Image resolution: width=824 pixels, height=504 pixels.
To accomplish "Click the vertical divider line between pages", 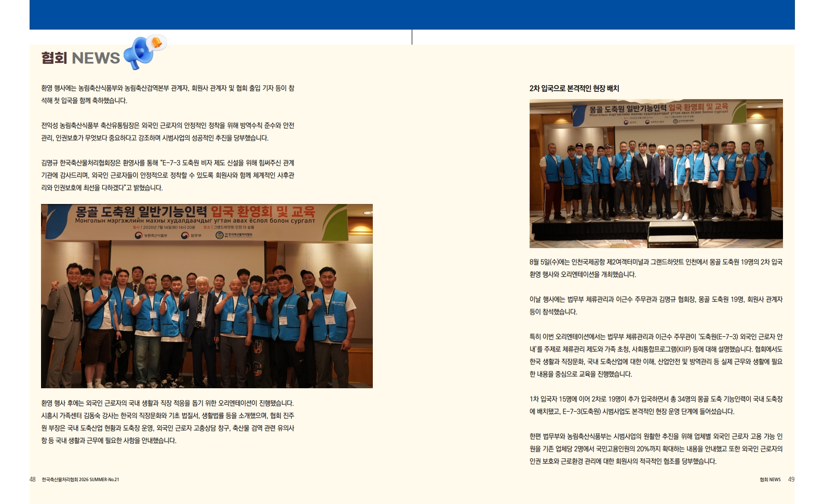I will (412, 37).
